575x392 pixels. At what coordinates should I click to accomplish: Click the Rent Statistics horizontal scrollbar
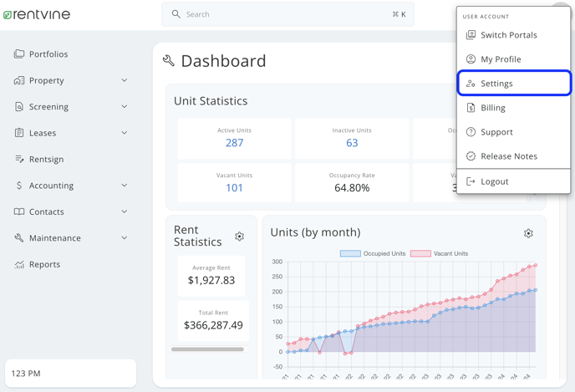(x=207, y=349)
